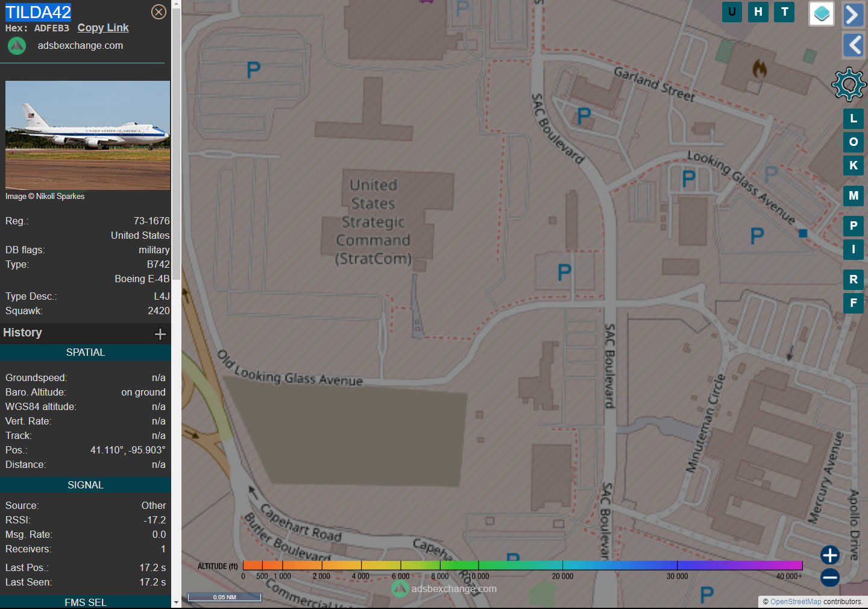The image size is (868, 609).
Task: Click the Minuteman Circle label on map
Action: 705,423
